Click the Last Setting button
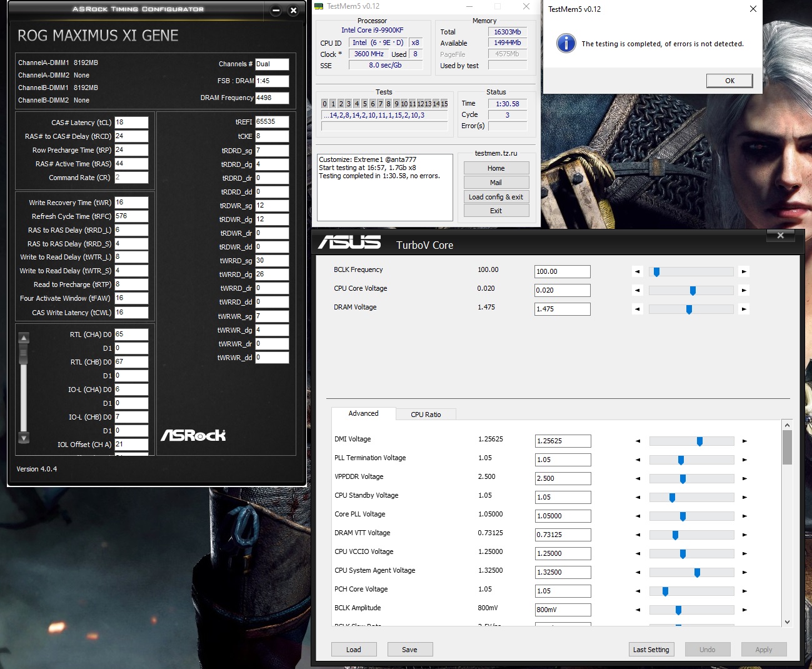The height and width of the screenshot is (669, 812). (x=651, y=650)
